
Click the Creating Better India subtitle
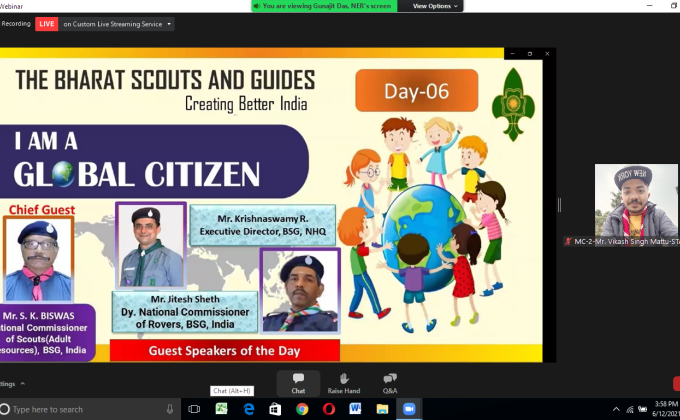pos(246,104)
